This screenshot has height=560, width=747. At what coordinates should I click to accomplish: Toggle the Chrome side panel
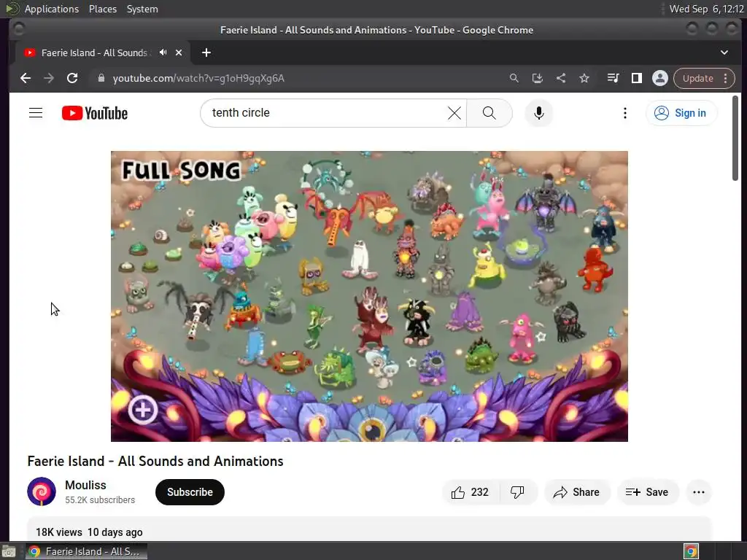[x=636, y=78]
